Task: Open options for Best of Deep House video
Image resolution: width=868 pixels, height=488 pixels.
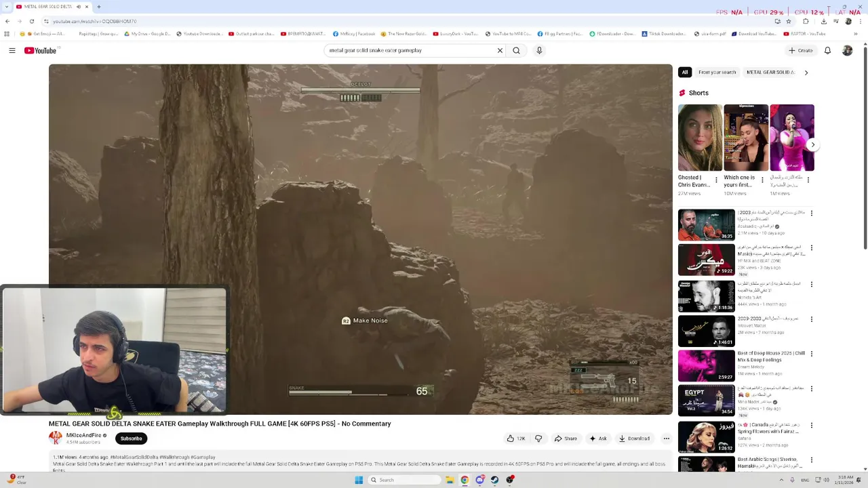Action: (x=811, y=354)
